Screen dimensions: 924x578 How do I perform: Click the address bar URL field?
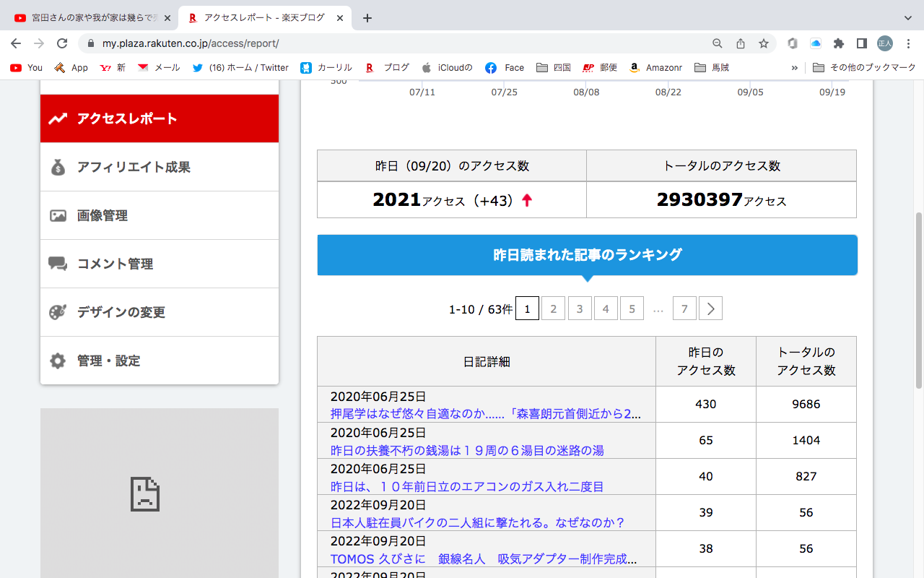point(397,43)
